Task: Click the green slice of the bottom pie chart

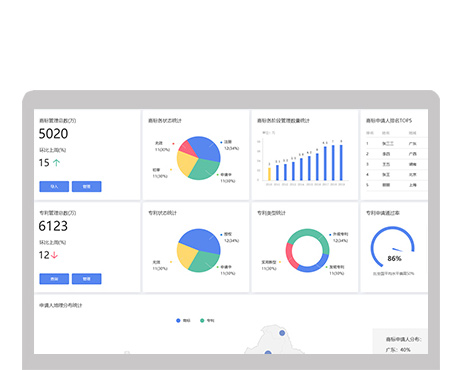Action: 204,261
